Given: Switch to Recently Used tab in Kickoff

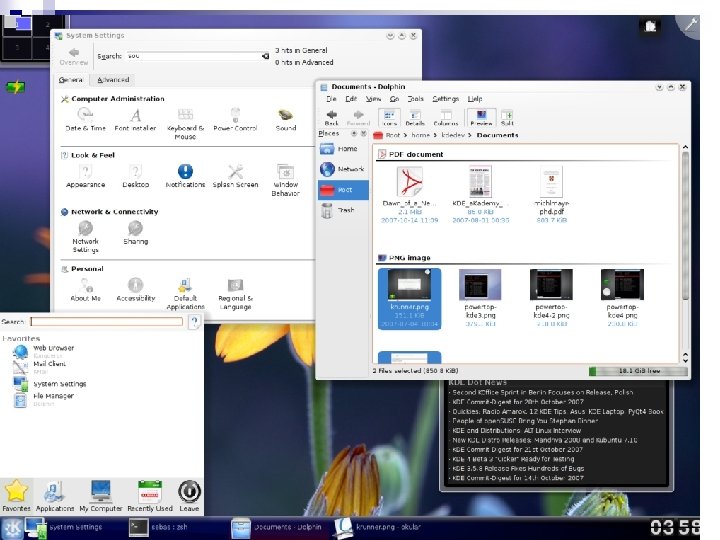Looking at the screenshot, I should click(150, 496).
